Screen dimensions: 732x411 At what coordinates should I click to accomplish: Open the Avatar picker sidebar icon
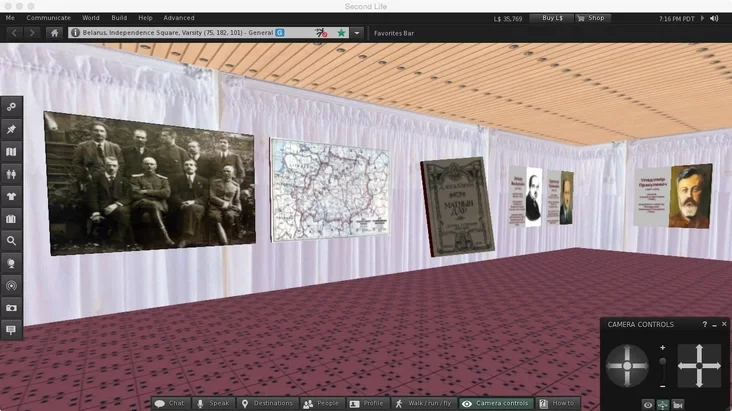[x=11, y=174]
